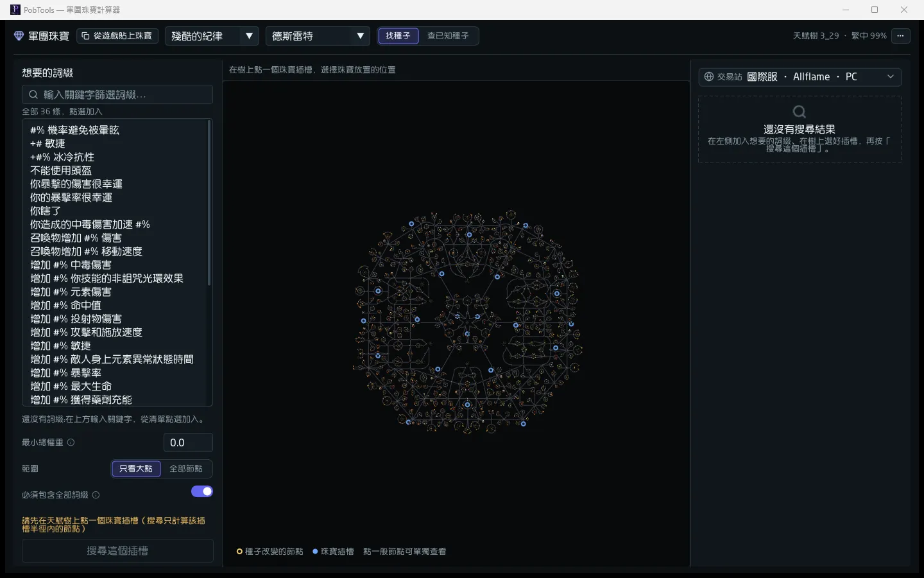
Task: Click the search icon above 還沒有搜尋結果
Action: (800, 112)
